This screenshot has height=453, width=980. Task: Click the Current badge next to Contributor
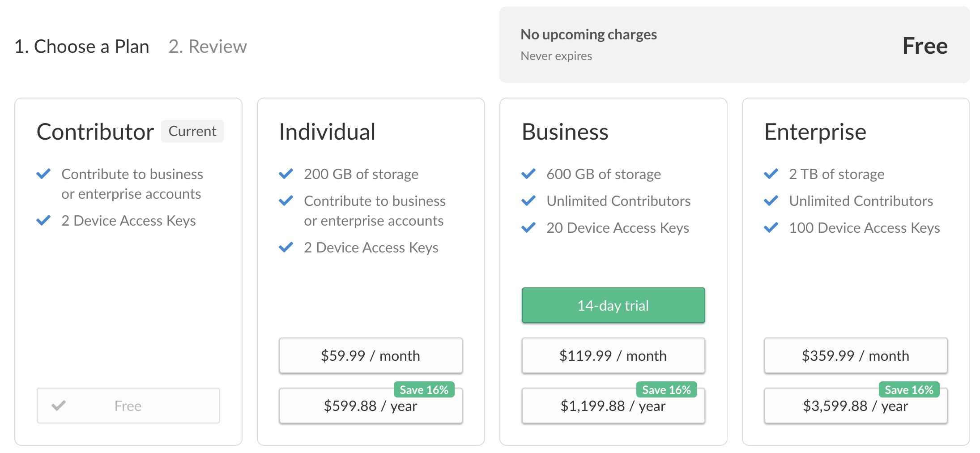192,131
